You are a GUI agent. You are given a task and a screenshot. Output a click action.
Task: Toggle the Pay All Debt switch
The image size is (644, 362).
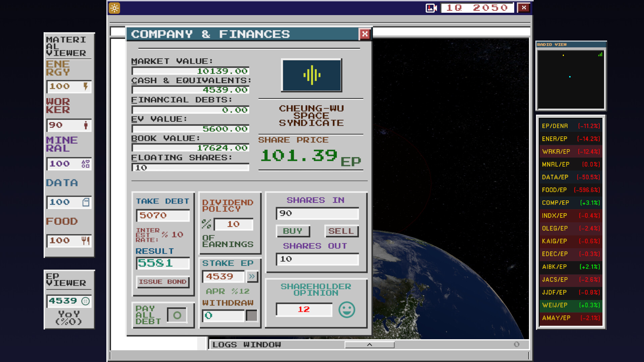point(177,314)
